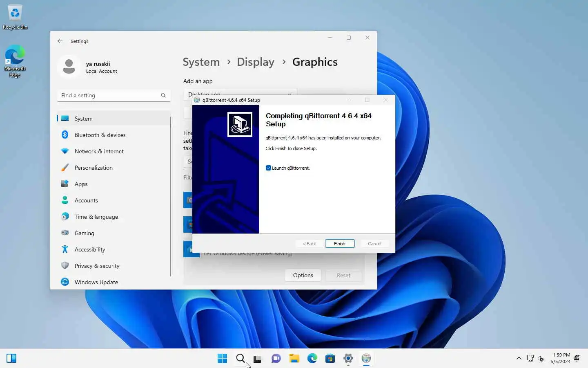The height and width of the screenshot is (368, 588).
Task: Open the Desktop app dropdown under Add an app
Action: tap(240, 94)
